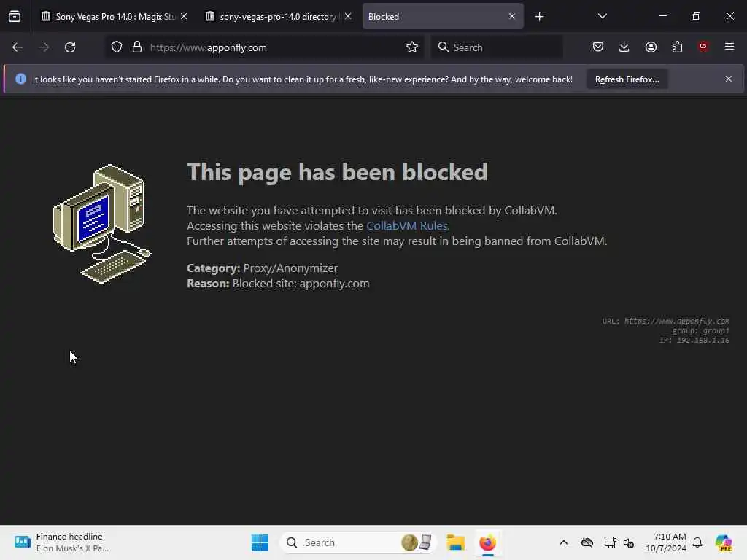This screenshot has width=747, height=560.
Task: Click Firefox icon in taskbar
Action: click(x=487, y=542)
